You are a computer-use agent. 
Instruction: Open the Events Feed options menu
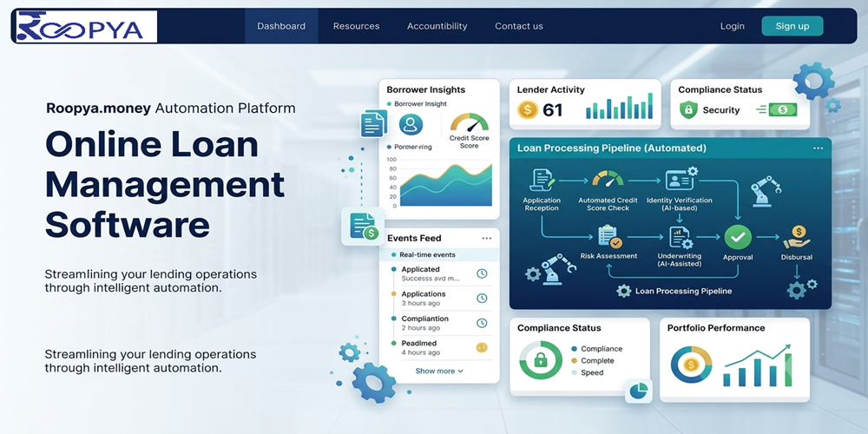coord(487,239)
